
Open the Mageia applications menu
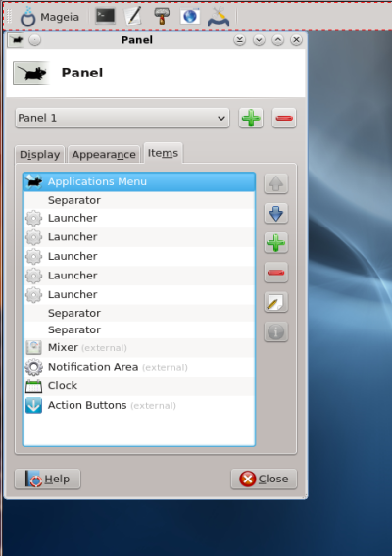pos(49,17)
